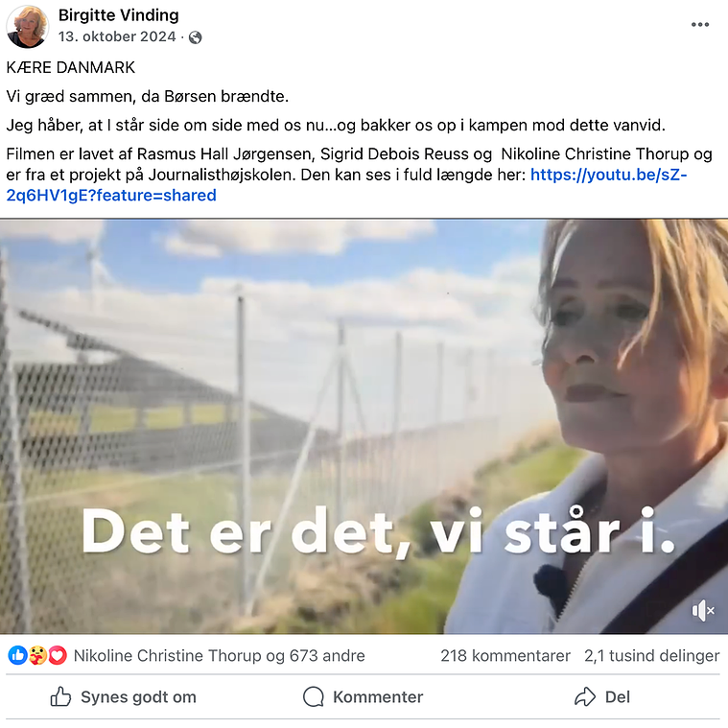
Task: Open Nikoline Christine Thorup og 673 andre
Action: point(219,655)
